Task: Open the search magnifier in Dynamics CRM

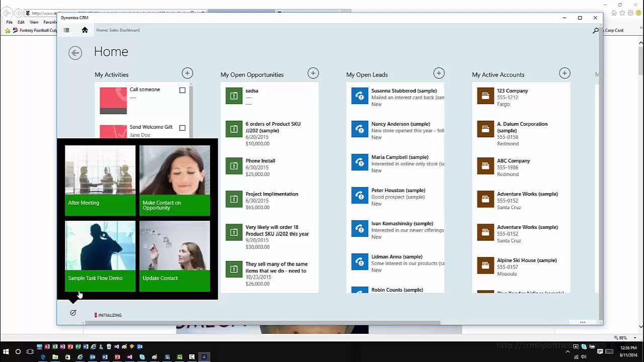Action: click(x=596, y=30)
